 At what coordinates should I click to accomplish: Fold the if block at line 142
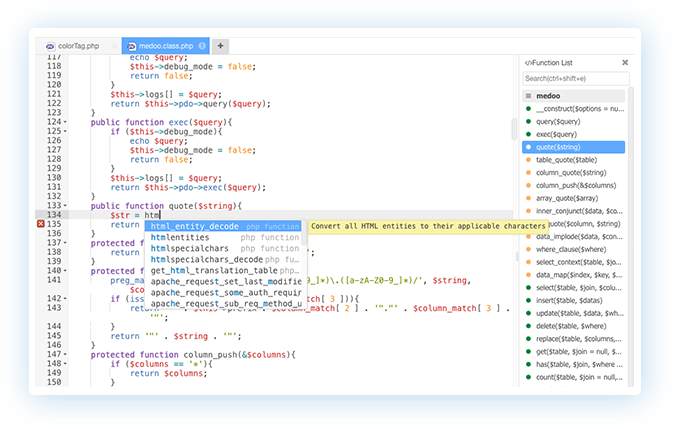coord(65,298)
